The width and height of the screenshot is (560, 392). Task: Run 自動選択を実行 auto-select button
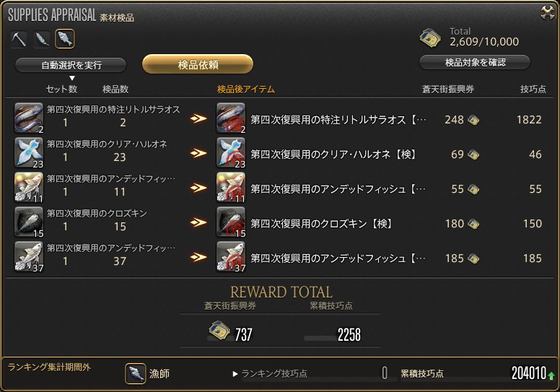tap(71, 65)
